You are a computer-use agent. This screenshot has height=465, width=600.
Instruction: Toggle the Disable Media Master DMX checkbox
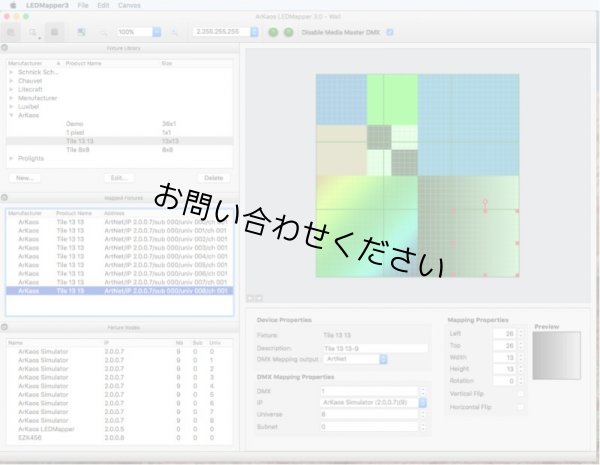pyautogui.click(x=390, y=32)
